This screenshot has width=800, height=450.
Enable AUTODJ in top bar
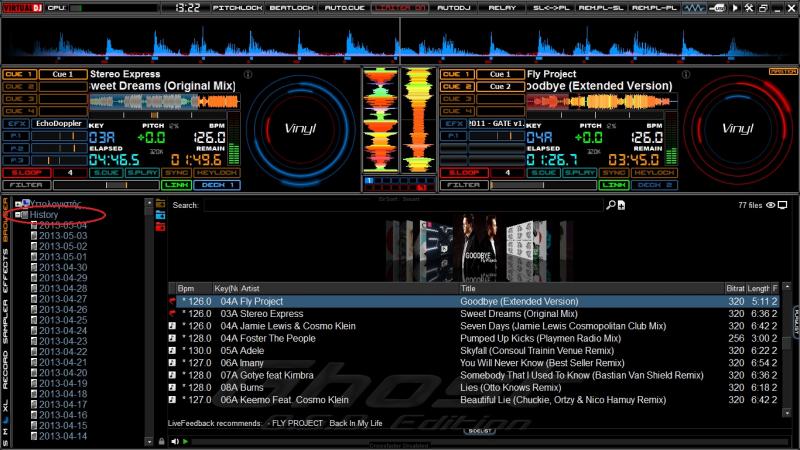click(x=453, y=8)
